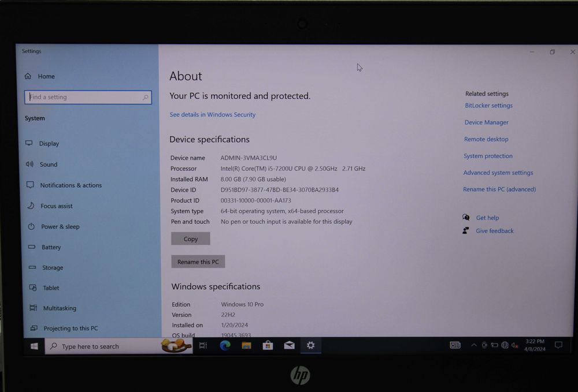Click the Give feedback person icon
The height and width of the screenshot is (392, 578).
[465, 230]
